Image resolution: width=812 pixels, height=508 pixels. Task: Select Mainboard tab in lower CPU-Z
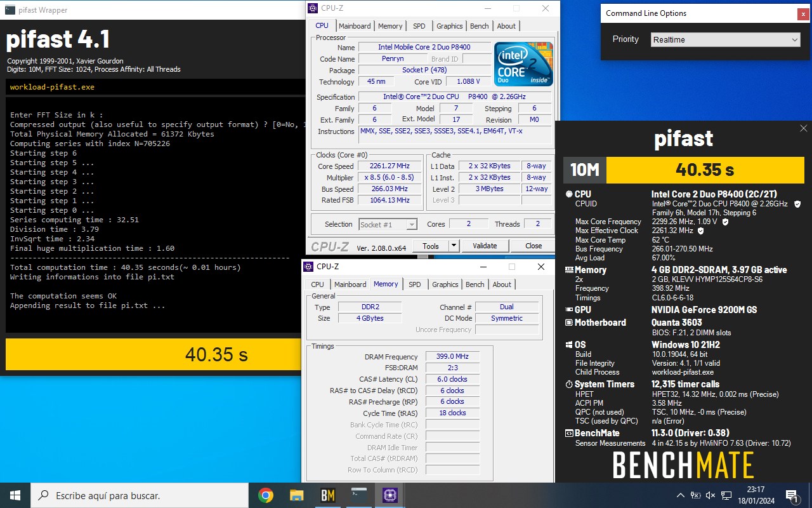350,284
